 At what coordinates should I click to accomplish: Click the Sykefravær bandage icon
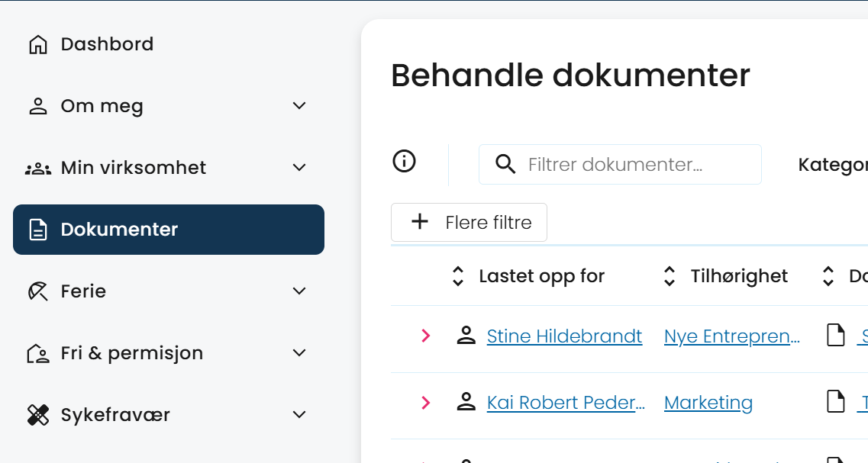[37, 415]
